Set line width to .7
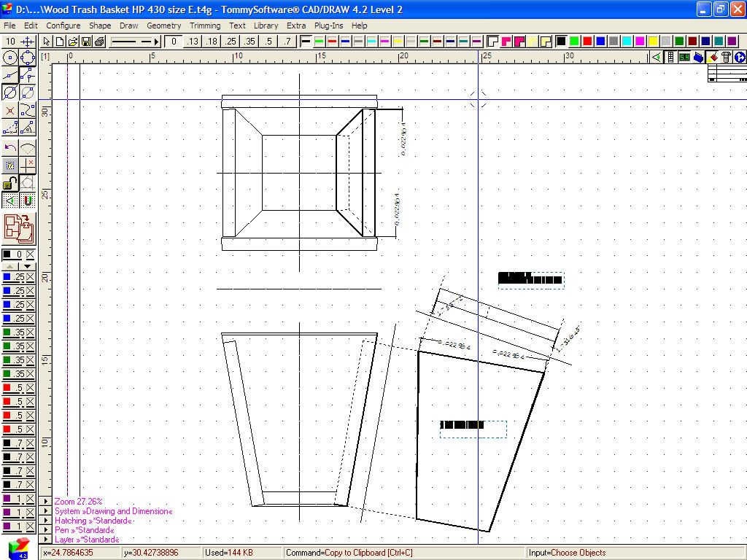This screenshot has height=560, width=747. (287, 42)
